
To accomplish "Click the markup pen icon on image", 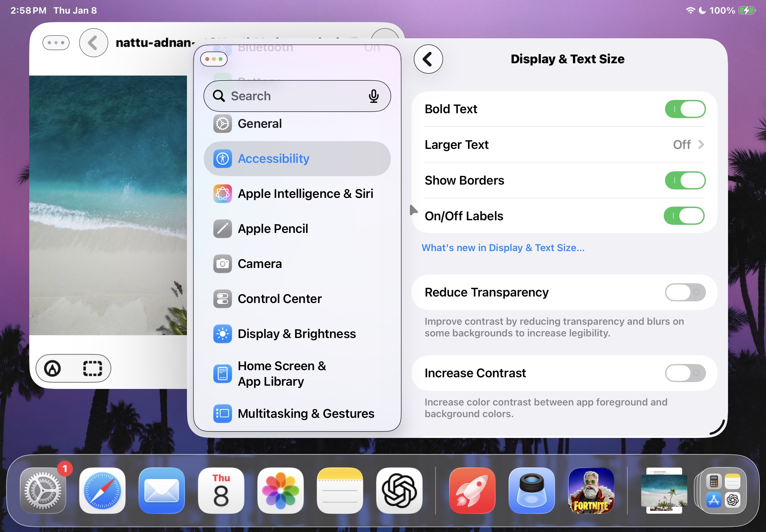I will click(x=53, y=368).
